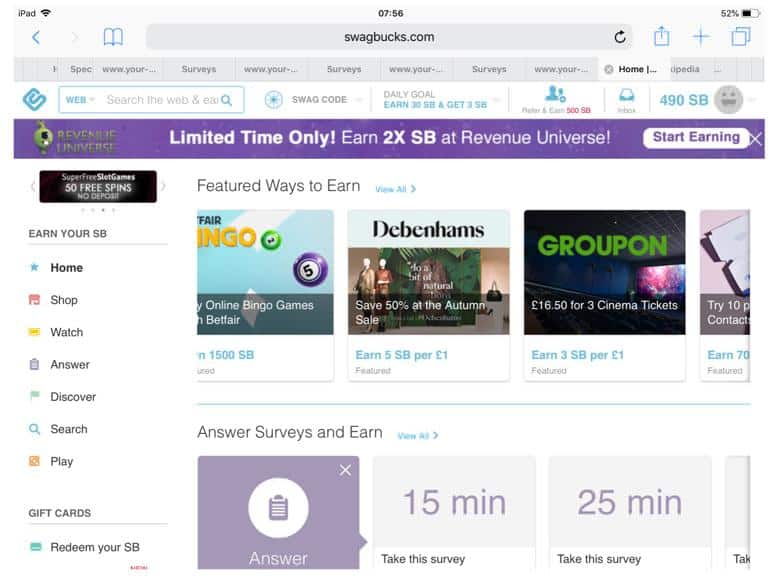This screenshot has height=584, width=775.
Task: Switch to the ipedia tab
Action: (685, 69)
